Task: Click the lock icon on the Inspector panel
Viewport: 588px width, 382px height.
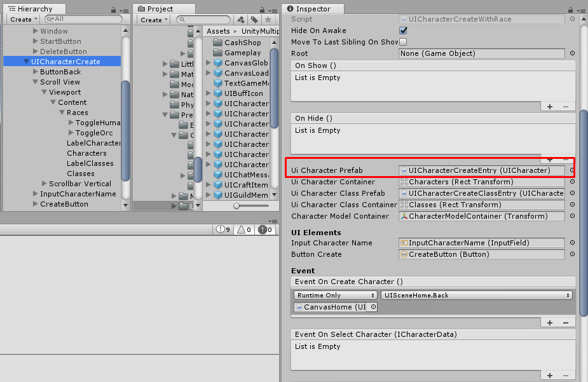Action: pyautogui.click(x=570, y=10)
